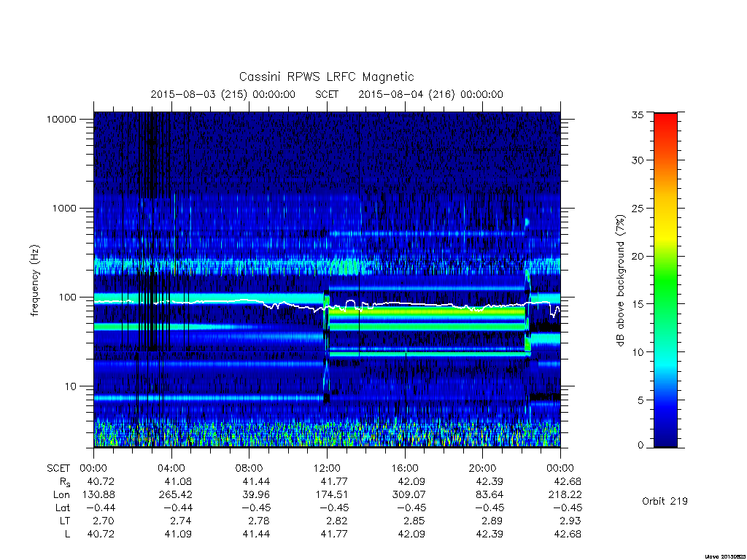747x560 pixels.
Task: Click the LT row label
Action: click(x=65, y=521)
